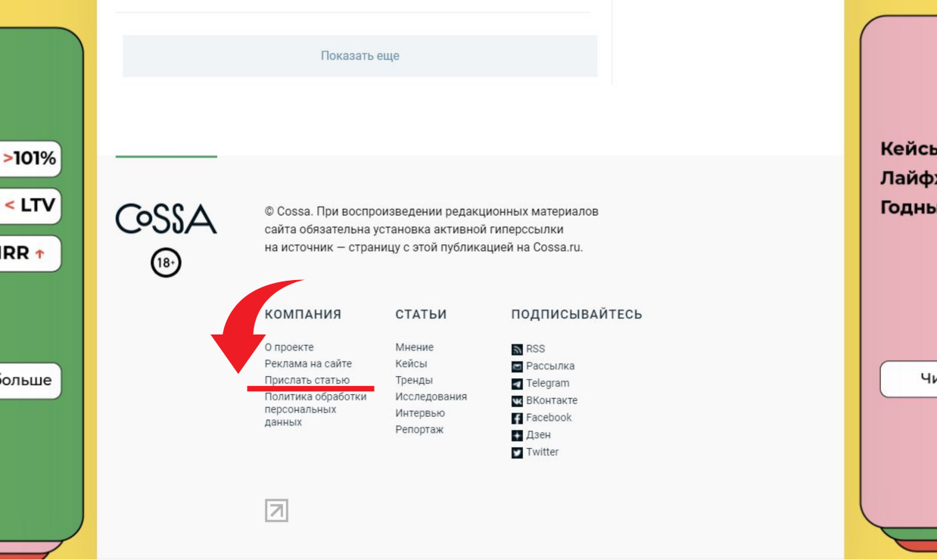Open the Telegram icon in footer
Image resolution: width=937 pixels, height=560 pixels.
pos(517,384)
